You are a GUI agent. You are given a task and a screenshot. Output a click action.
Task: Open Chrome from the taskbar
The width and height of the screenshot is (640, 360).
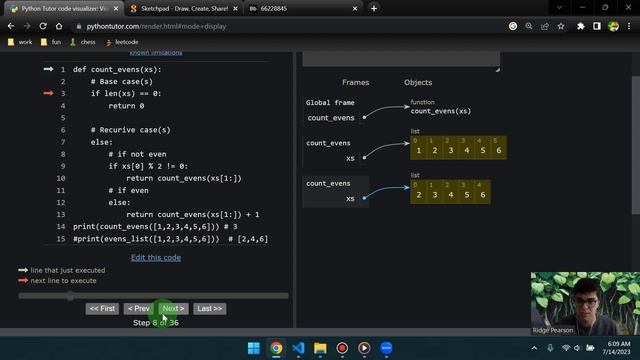(x=276, y=348)
